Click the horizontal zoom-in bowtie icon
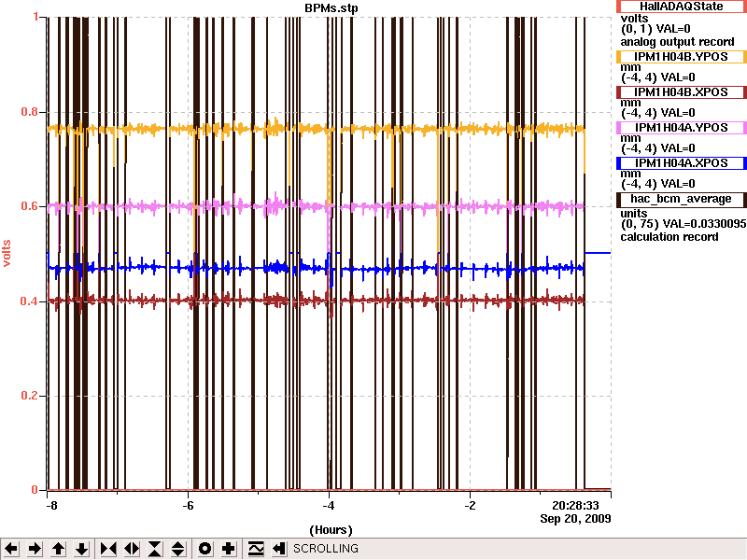Image resolution: width=747 pixels, height=560 pixels. tap(108, 549)
